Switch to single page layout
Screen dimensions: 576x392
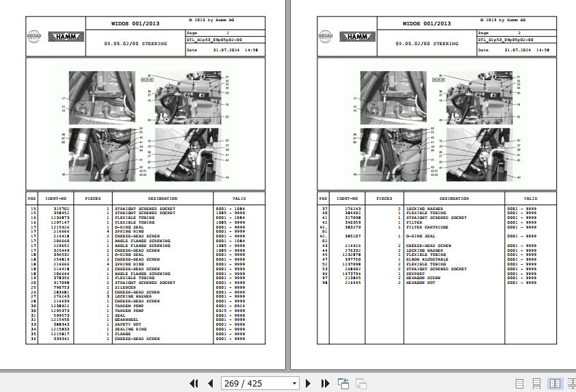coord(519,384)
